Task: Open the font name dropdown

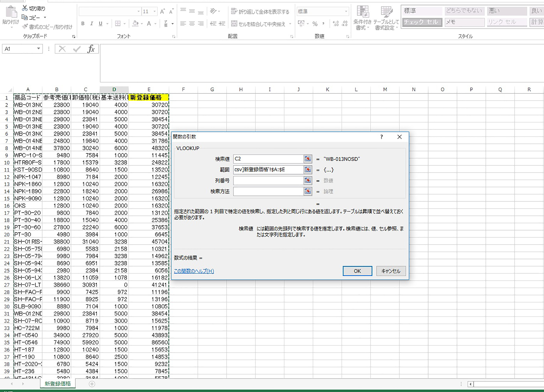Action: tap(138, 11)
